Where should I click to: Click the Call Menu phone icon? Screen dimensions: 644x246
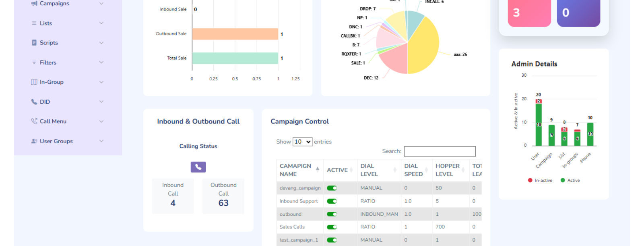click(34, 121)
